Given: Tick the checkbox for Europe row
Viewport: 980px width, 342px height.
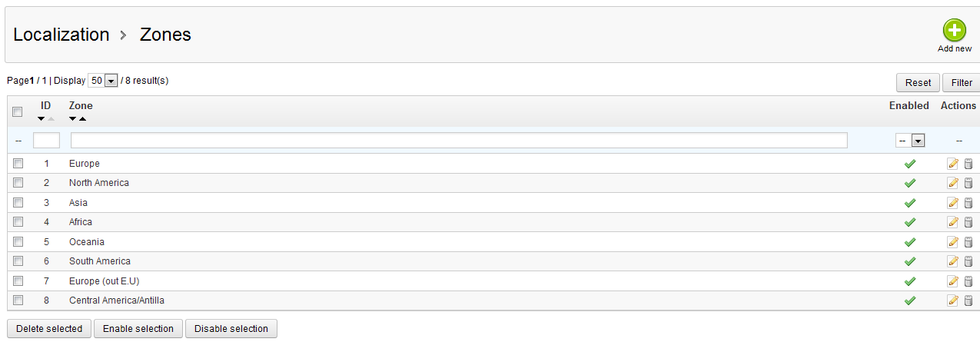Looking at the screenshot, I should point(18,164).
